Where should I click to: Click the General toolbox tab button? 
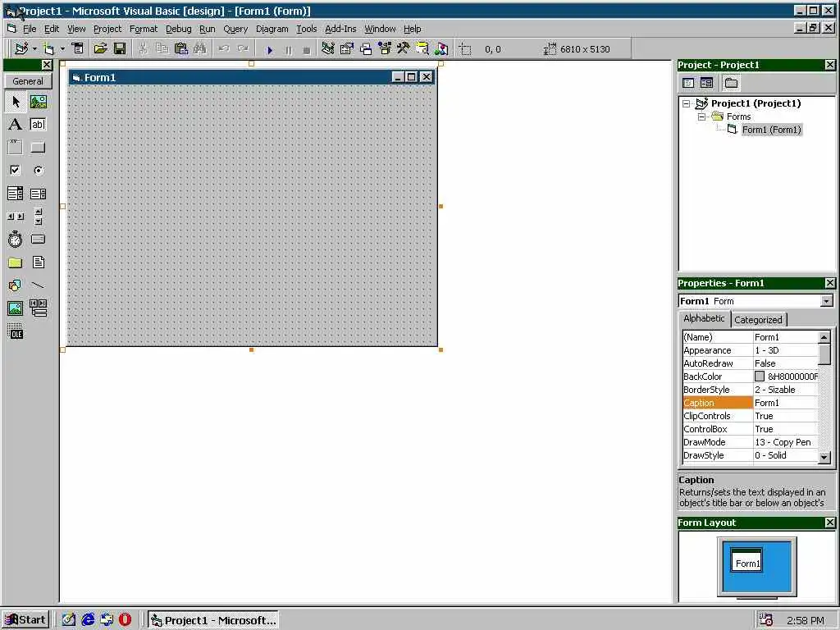click(28, 81)
